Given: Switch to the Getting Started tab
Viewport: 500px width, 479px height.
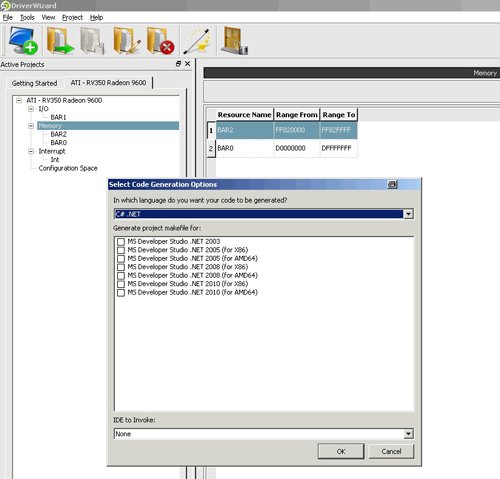Looking at the screenshot, I should click(34, 83).
